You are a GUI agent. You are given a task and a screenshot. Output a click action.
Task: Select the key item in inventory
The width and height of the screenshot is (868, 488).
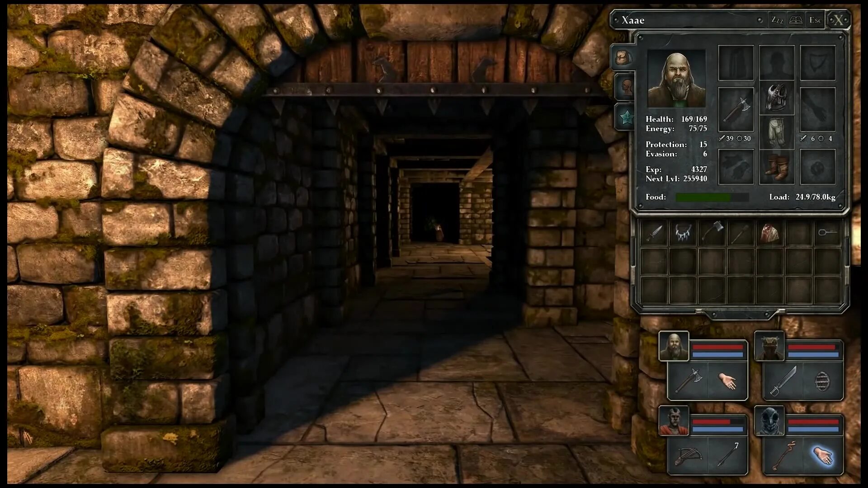[827, 233]
